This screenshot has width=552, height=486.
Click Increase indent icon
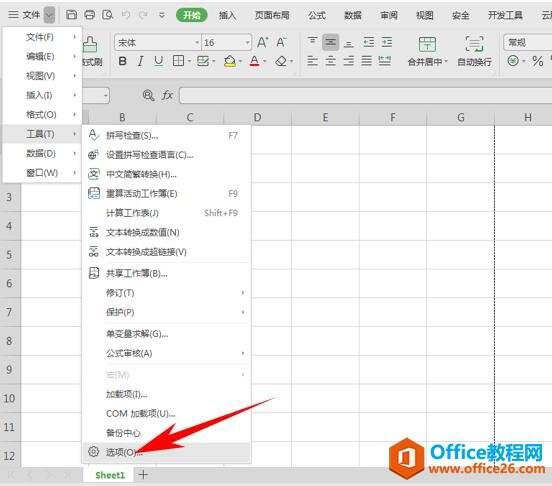(387, 42)
